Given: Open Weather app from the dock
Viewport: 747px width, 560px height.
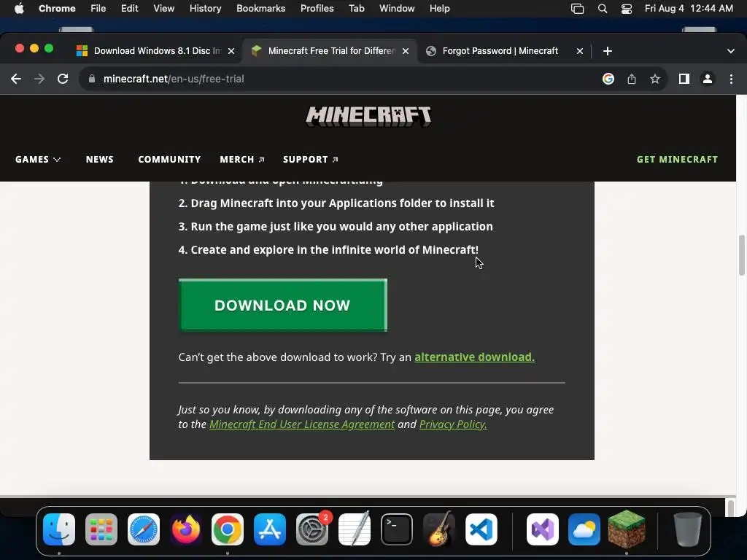Looking at the screenshot, I should [584, 529].
